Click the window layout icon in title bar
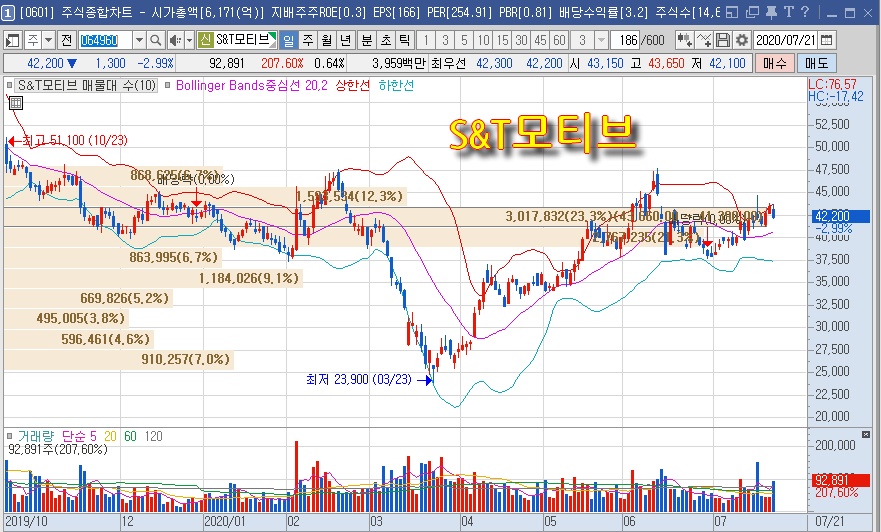 click(732, 12)
